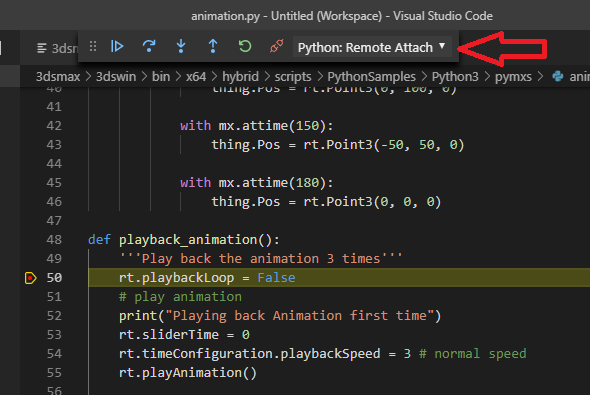Select the 3dswin breadcrumb item
The width and height of the screenshot is (590, 395).
[116, 77]
